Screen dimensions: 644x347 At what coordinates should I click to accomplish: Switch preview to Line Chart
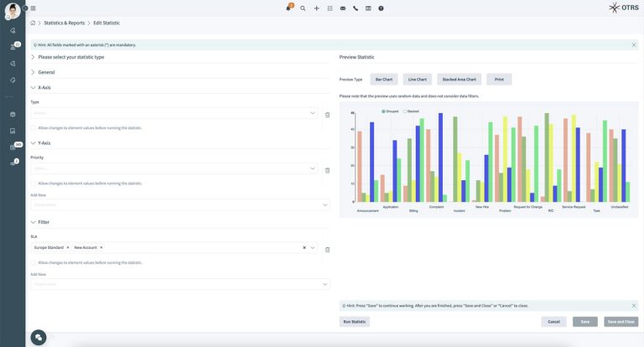[417, 80]
